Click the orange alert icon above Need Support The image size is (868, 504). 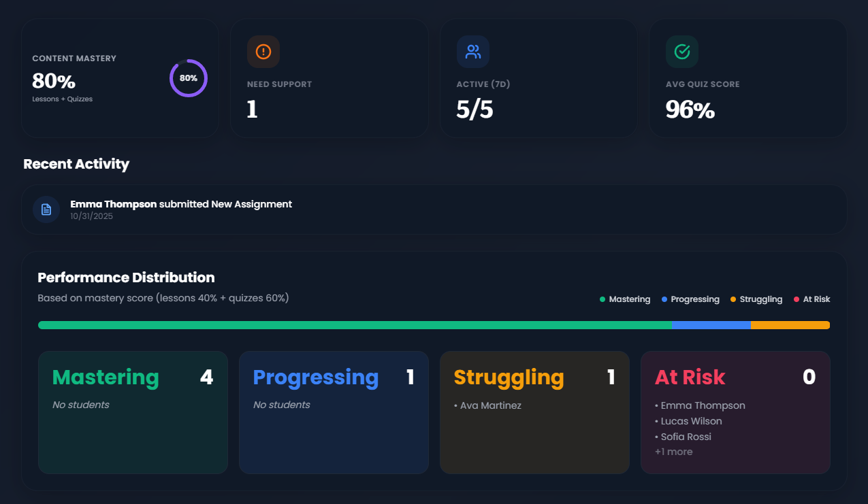[x=263, y=51]
